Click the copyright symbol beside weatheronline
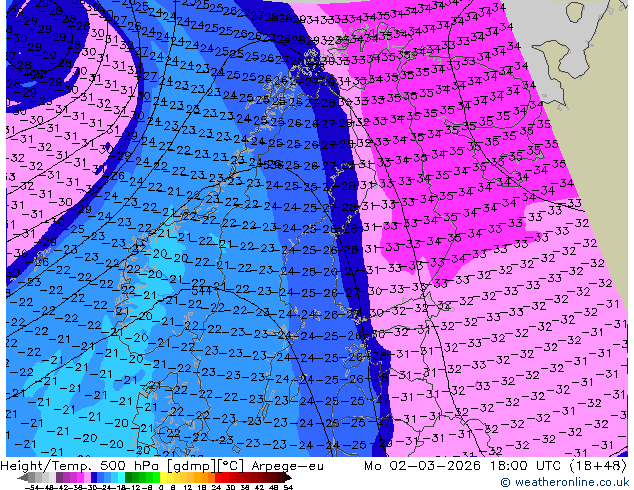634x490 pixels. (x=507, y=482)
